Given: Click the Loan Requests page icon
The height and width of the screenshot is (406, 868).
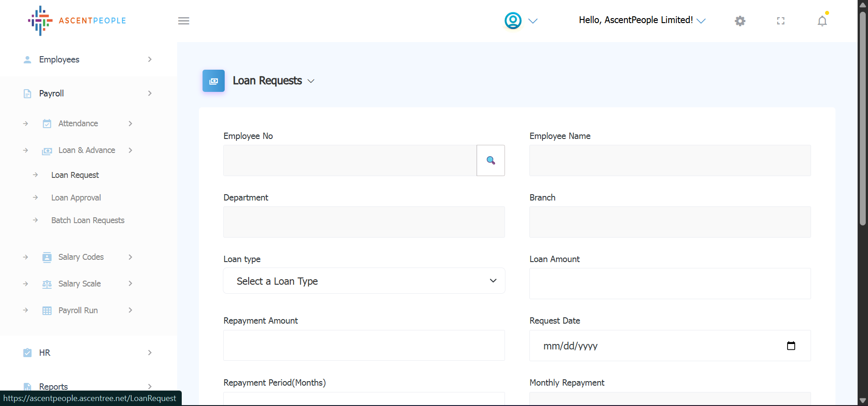Looking at the screenshot, I should coord(213,81).
